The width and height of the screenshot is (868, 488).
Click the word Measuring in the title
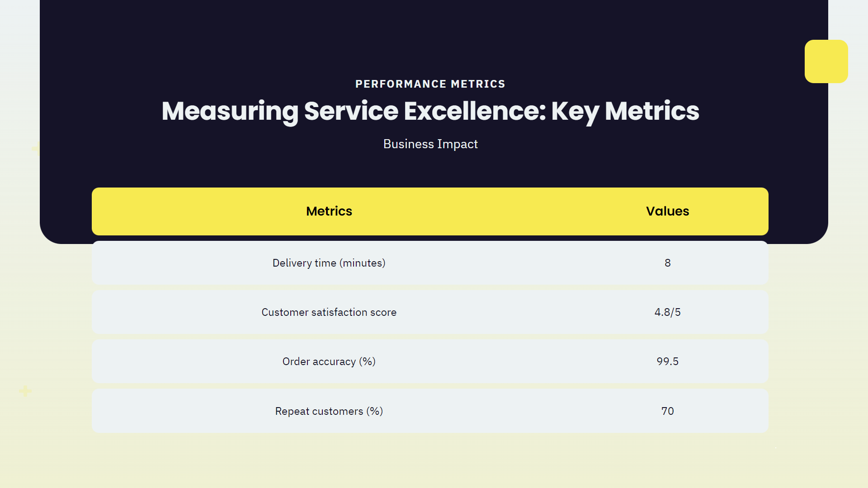click(230, 111)
